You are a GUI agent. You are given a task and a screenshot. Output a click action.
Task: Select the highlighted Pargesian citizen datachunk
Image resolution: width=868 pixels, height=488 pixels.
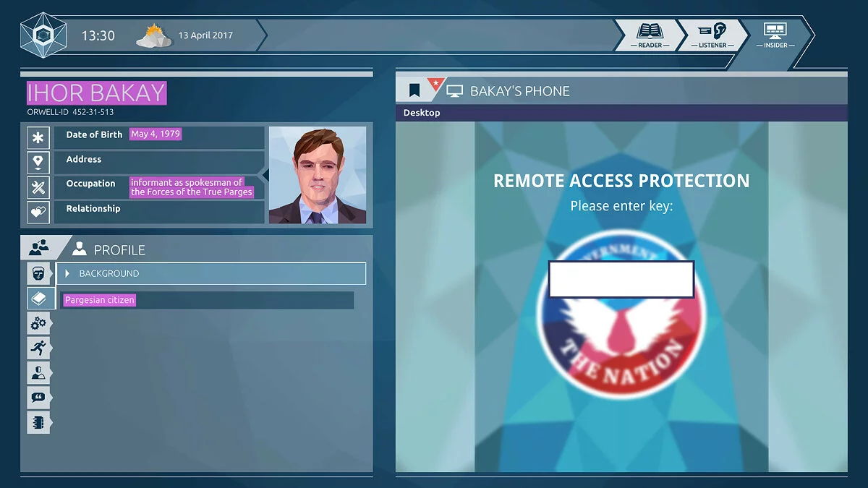click(99, 299)
